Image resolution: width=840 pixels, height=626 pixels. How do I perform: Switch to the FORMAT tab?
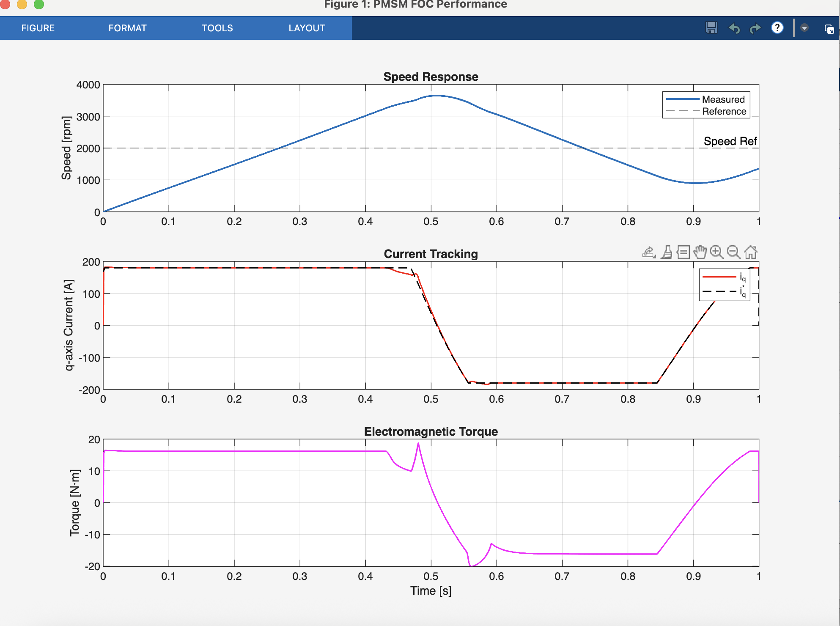(127, 28)
